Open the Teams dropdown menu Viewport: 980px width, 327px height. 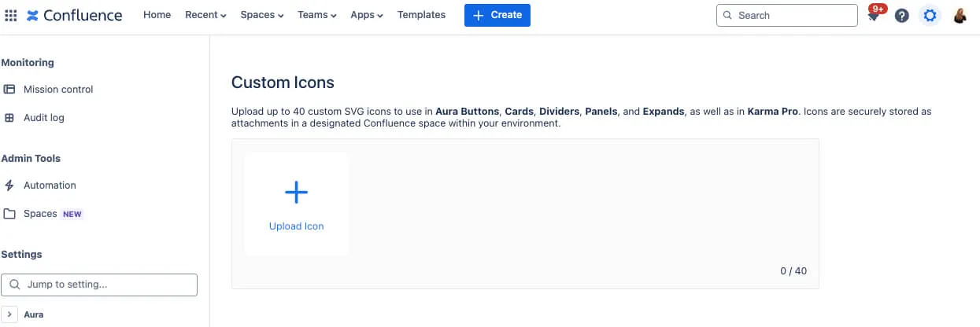point(317,15)
